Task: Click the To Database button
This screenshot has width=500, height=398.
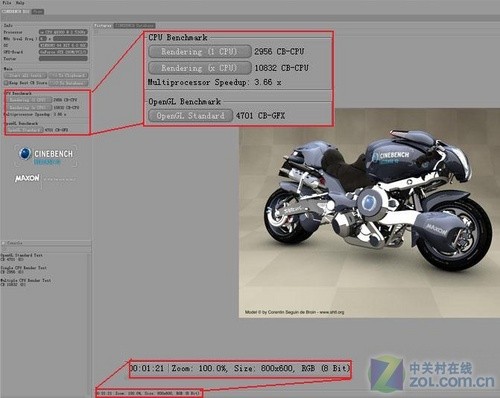Action: (x=68, y=83)
